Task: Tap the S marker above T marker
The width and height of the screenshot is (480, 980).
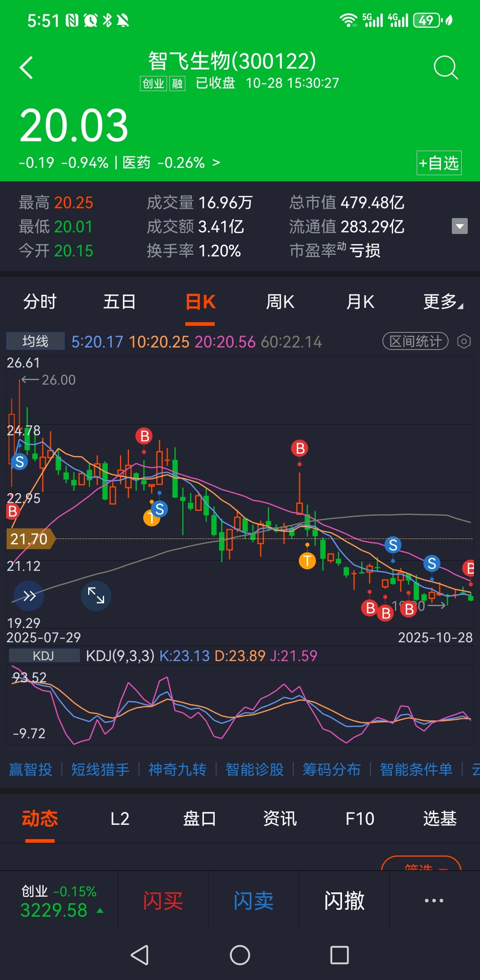Action: [159, 509]
